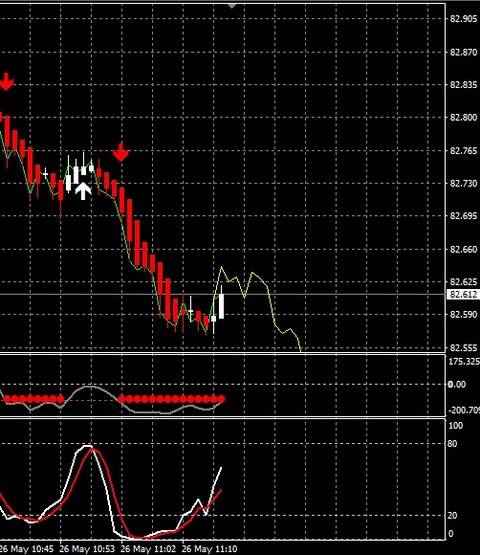Click the 82.905 price scale label
480x555 pixels.
click(x=463, y=19)
